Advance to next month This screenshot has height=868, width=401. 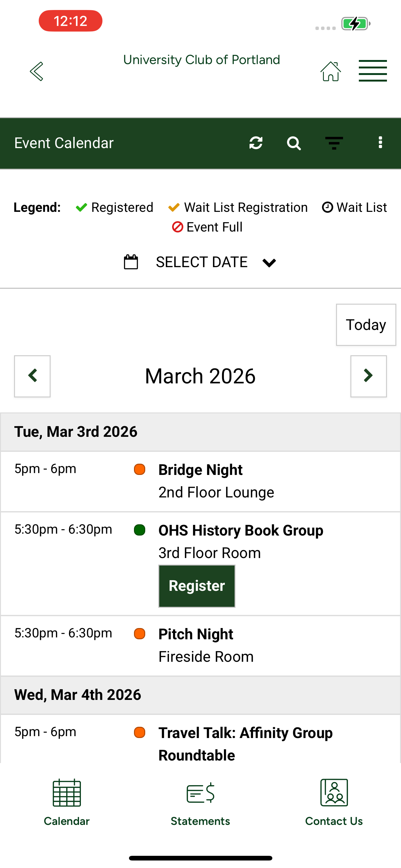pos(369,377)
